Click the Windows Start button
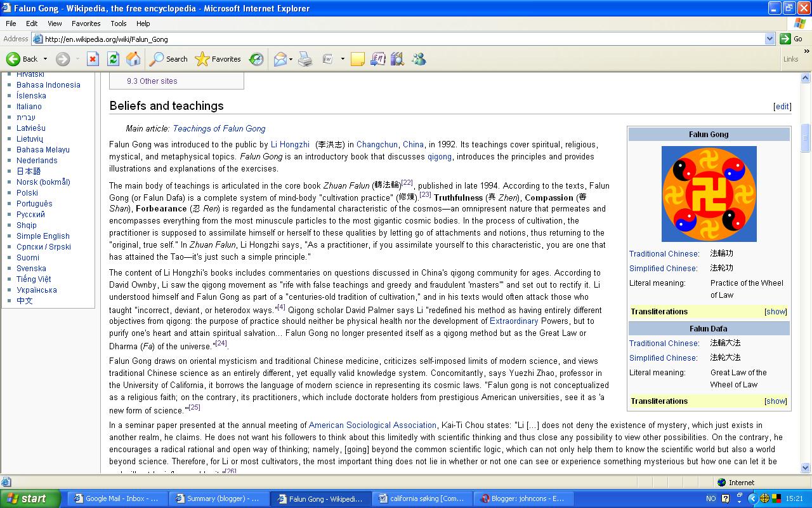This screenshot has height=508, width=812. (30, 498)
